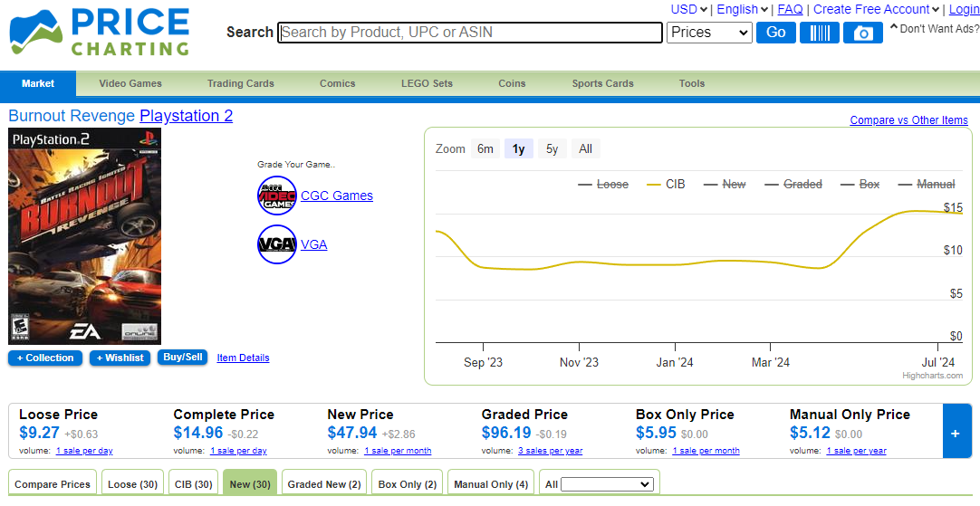The width and height of the screenshot is (980, 506).
Task: Open New Price 1 sale per month link
Action: click(398, 451)
